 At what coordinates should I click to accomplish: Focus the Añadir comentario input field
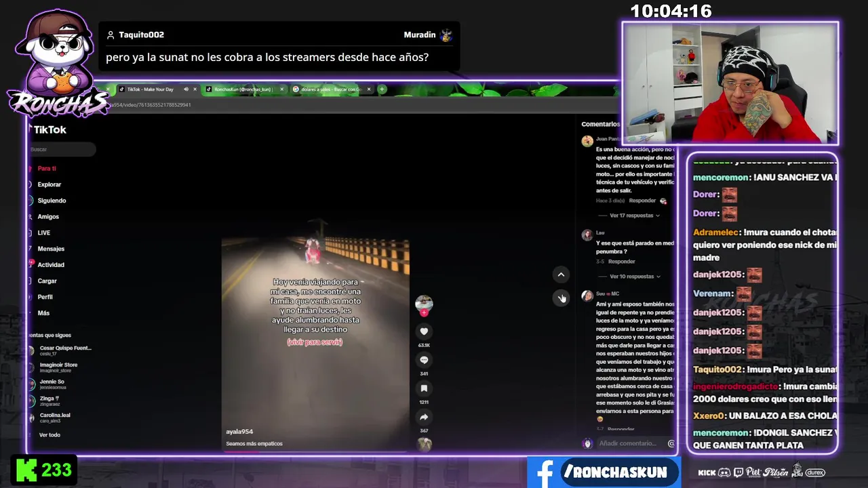coord(629,443)
